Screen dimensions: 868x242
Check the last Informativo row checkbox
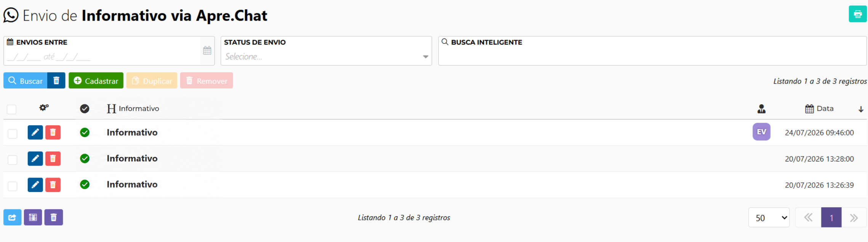[13, 186]
